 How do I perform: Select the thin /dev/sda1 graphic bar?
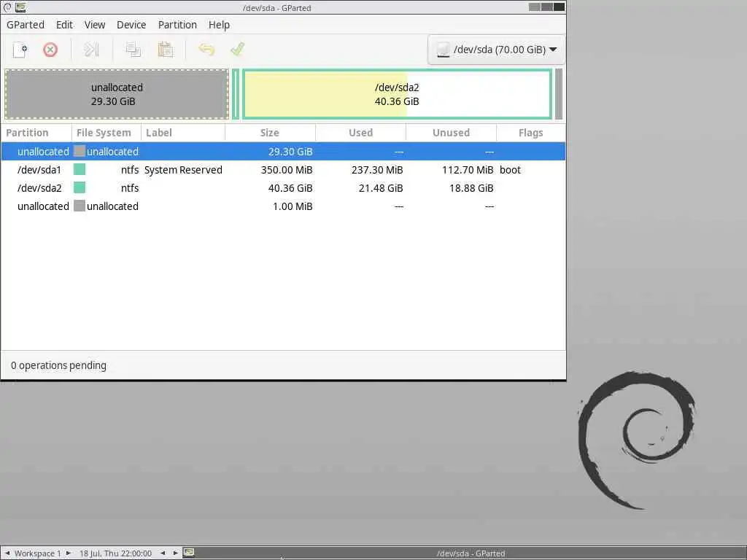point(236,94)
